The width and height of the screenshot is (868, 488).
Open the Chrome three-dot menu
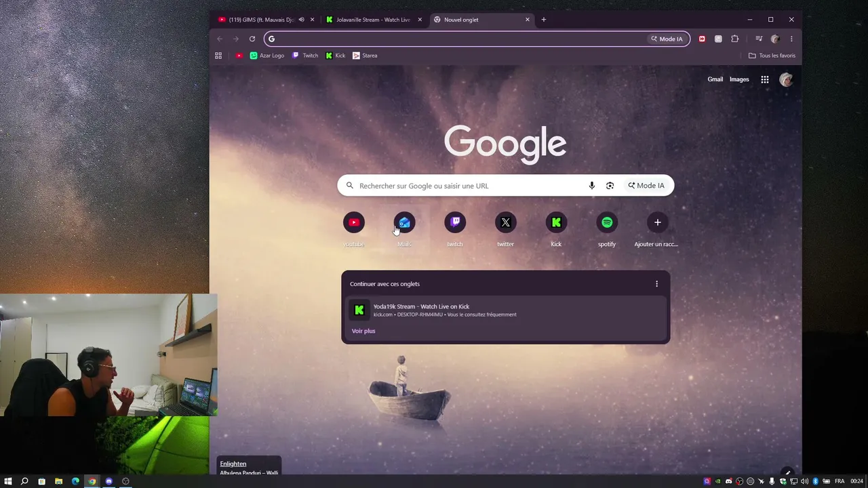coord(791,39)
